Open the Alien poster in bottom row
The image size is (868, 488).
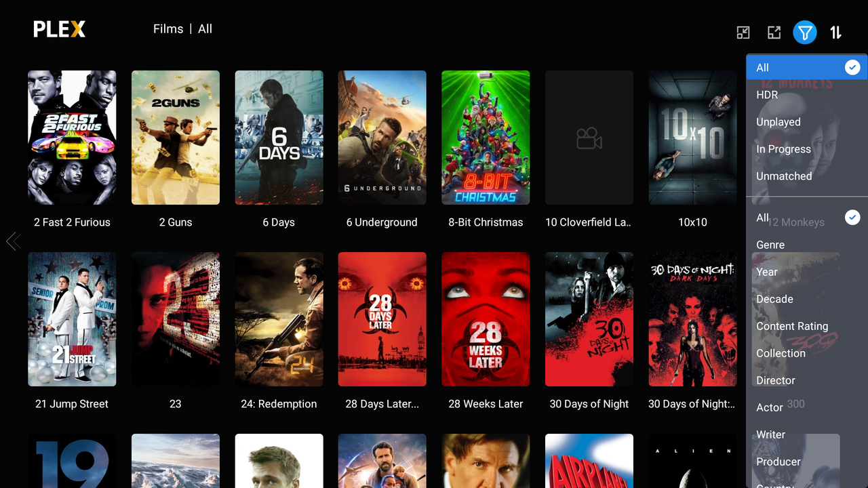[692, 461]
